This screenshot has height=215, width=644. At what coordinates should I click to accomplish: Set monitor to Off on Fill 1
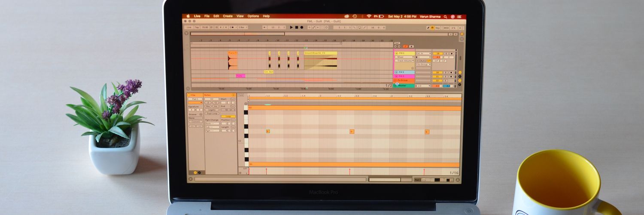429,61
